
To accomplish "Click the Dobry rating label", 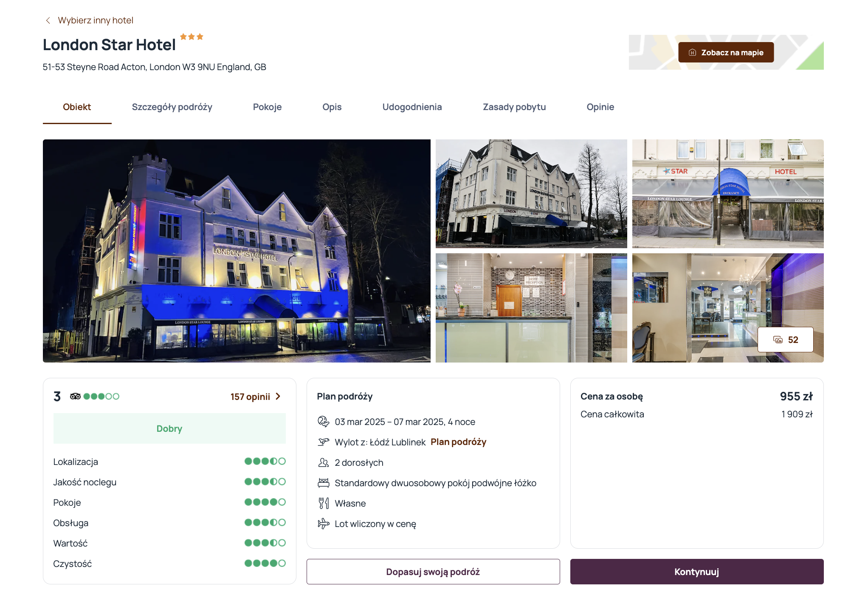I will 169,428.
